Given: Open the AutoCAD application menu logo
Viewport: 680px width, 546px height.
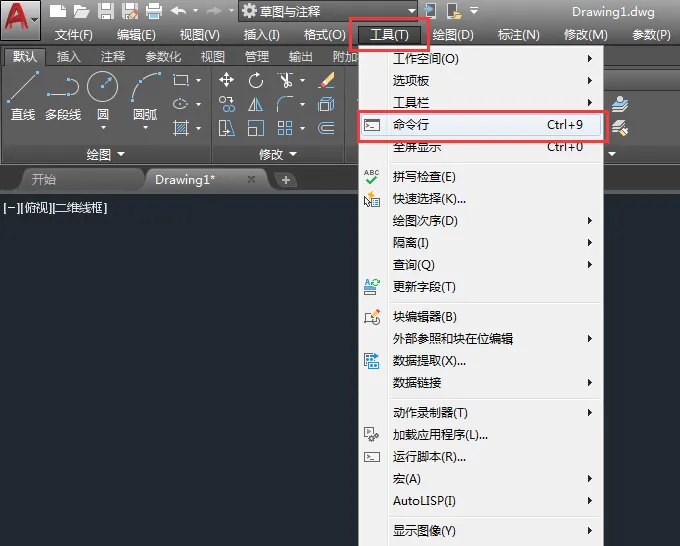Looking at the screenshot, I should (20, 16).
